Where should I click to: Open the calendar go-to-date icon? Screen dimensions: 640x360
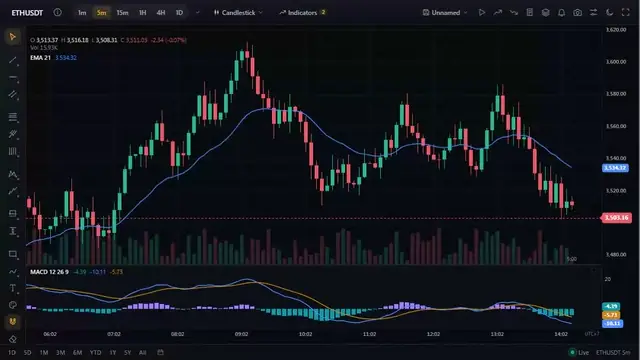[x=160, y=352]
